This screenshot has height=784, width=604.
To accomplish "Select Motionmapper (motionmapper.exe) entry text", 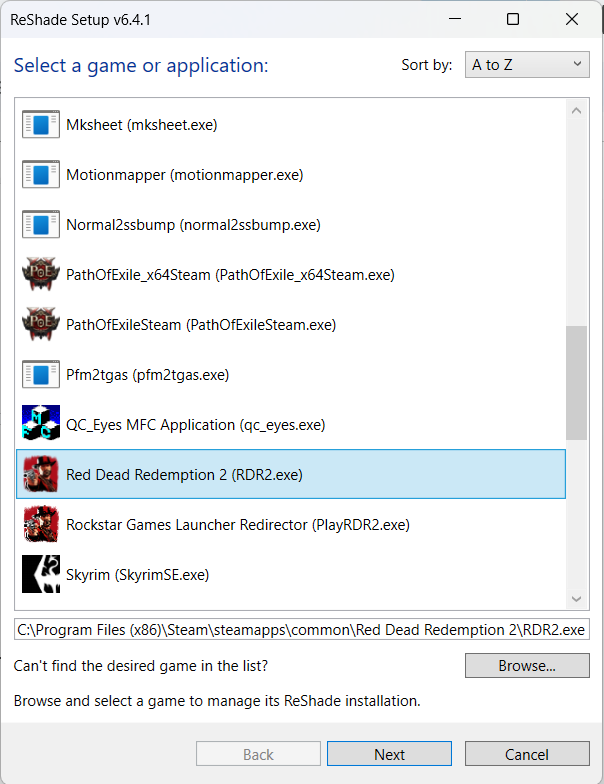I will coord(184,174).
